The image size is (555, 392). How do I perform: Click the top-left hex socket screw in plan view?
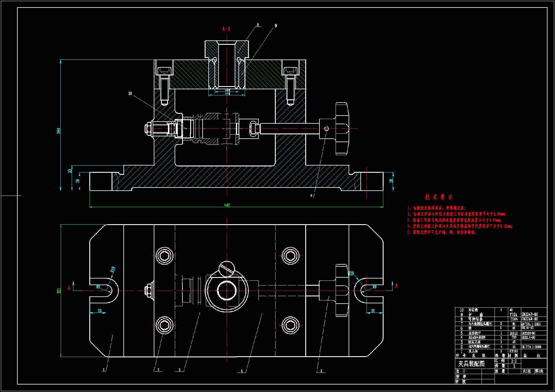tap(164, 256)
